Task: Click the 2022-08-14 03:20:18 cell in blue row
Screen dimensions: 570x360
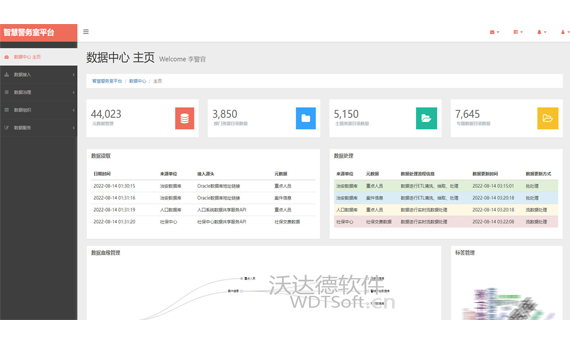Action: (493, 198)
